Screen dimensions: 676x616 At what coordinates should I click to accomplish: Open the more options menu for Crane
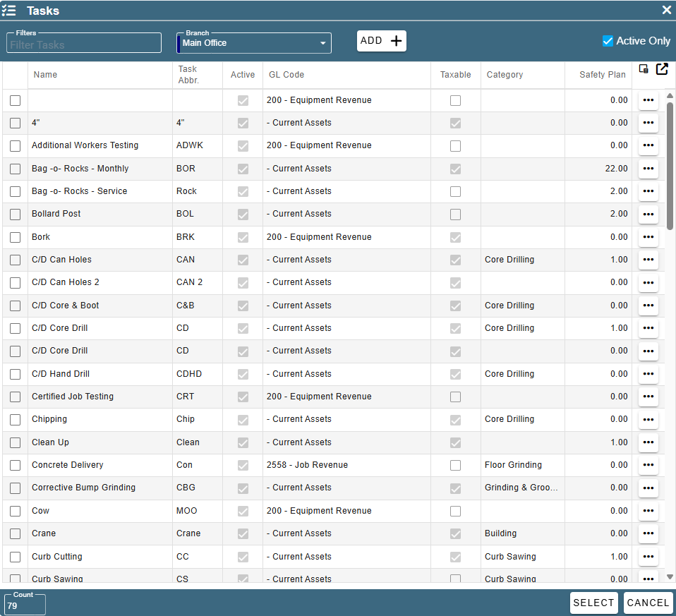(648, 533)
